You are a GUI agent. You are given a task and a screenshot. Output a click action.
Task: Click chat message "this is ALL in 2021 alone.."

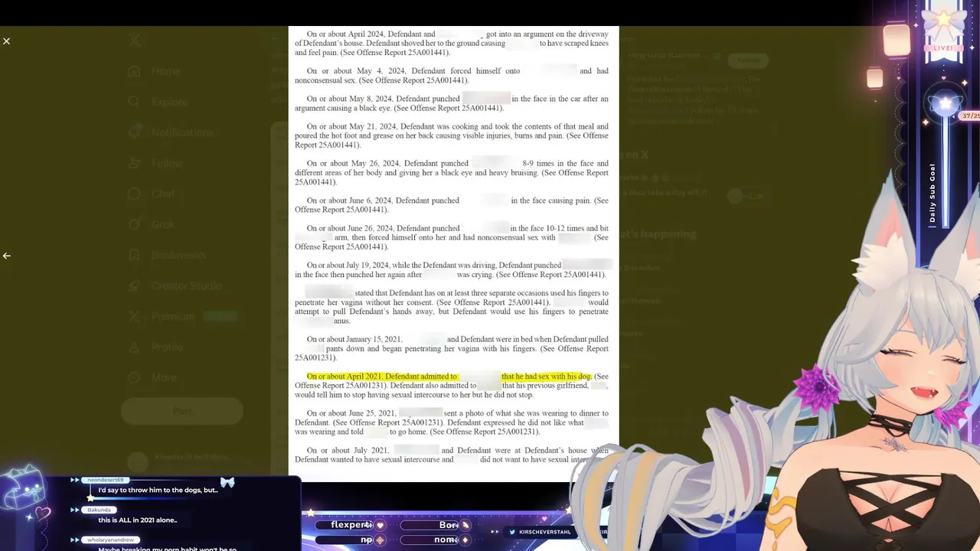[138, 520]
